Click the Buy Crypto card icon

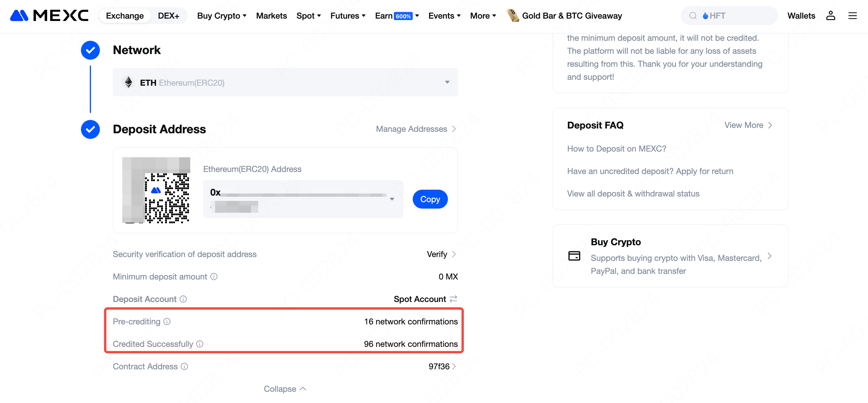pyautogui.click(x=574, y=256)
